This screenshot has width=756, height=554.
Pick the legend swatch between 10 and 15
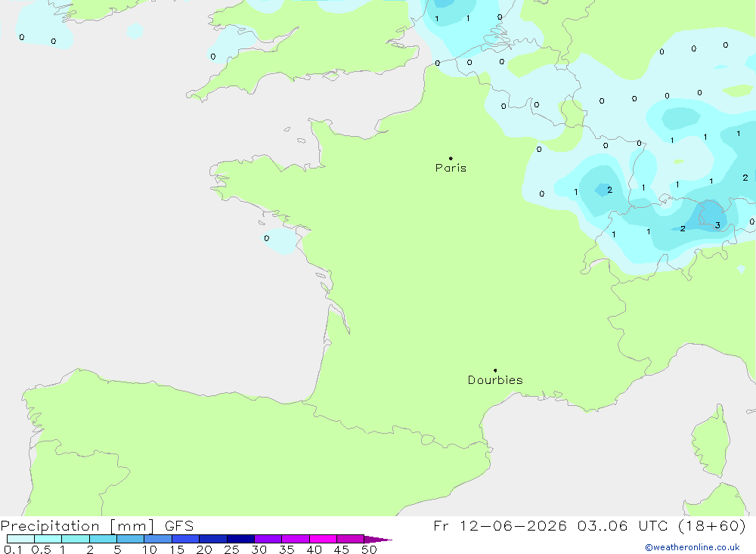point(158,539)
